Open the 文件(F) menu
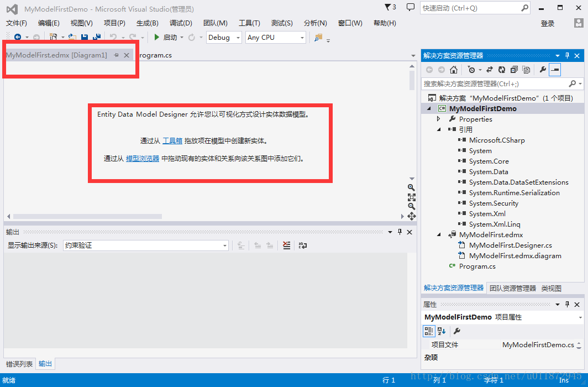Image resolution: width=588 pixels, height=387 pixels. point(17,23)
